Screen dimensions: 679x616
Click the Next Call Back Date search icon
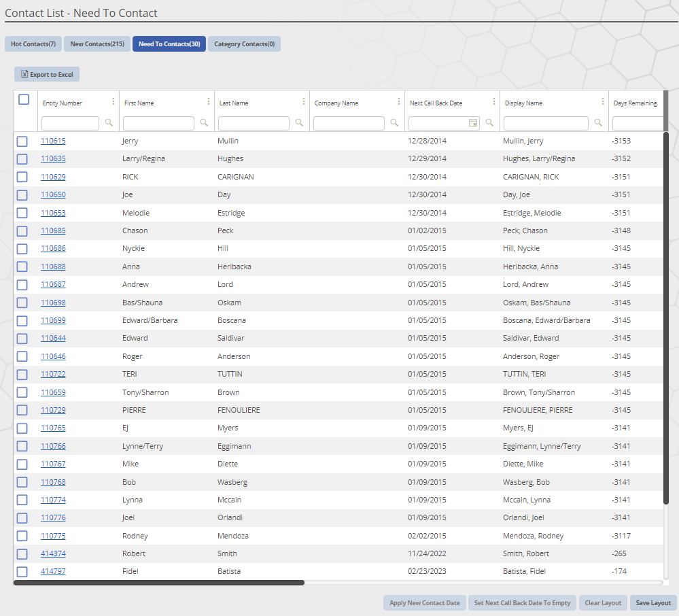(x=490, y=122)
